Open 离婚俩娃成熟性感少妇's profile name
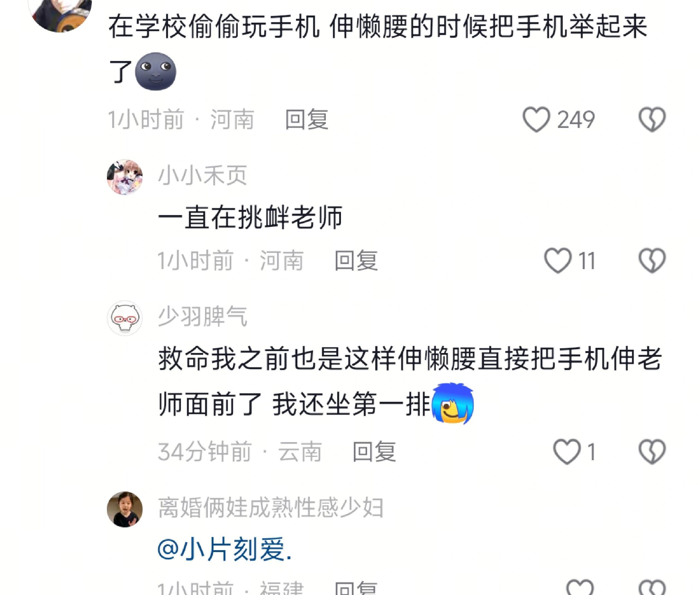 click(270, 507)
